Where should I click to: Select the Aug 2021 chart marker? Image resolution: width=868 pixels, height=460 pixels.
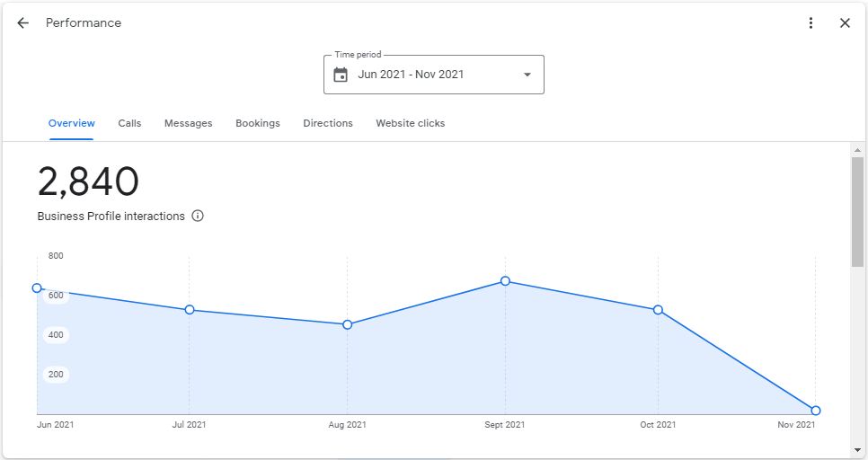[348, 324]
